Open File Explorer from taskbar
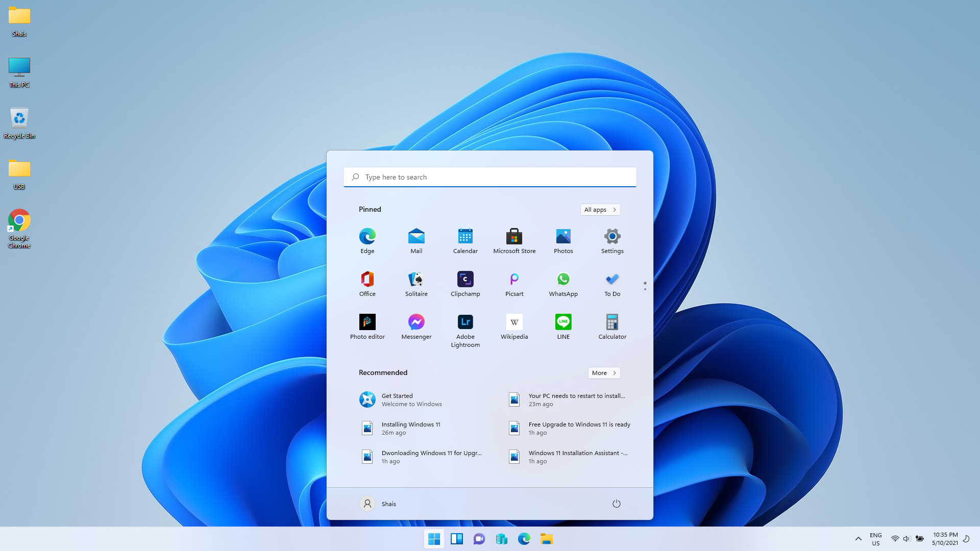The height and width of the screenshot is (551, 980). point(547,538)
